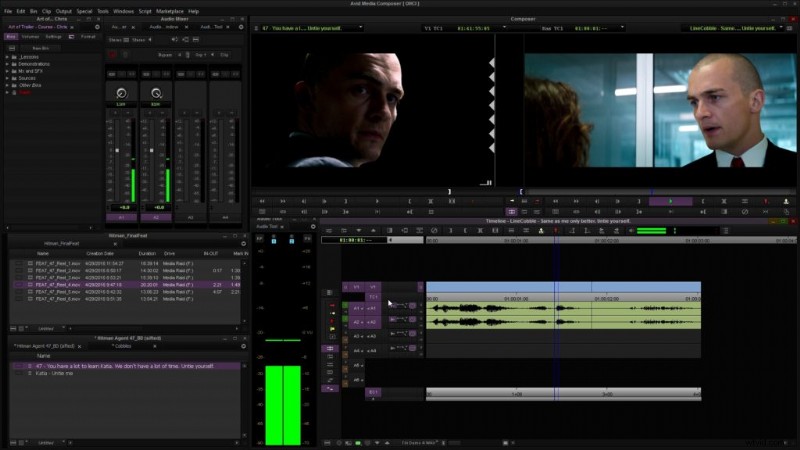Switch to the Volumes tab in project window

point(30,37)
